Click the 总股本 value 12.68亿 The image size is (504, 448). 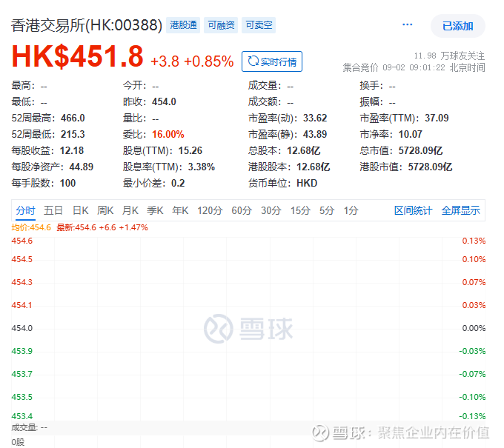[x=303, y=150]
